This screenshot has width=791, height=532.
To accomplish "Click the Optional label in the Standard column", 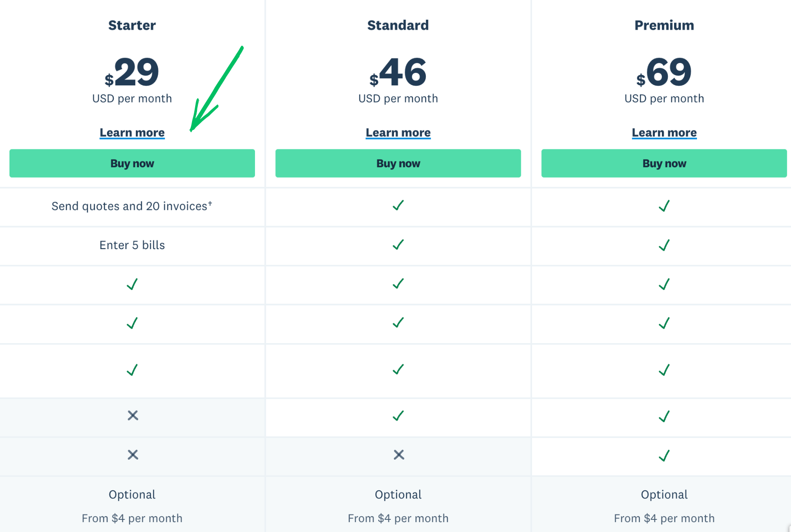I will (398, 495).
